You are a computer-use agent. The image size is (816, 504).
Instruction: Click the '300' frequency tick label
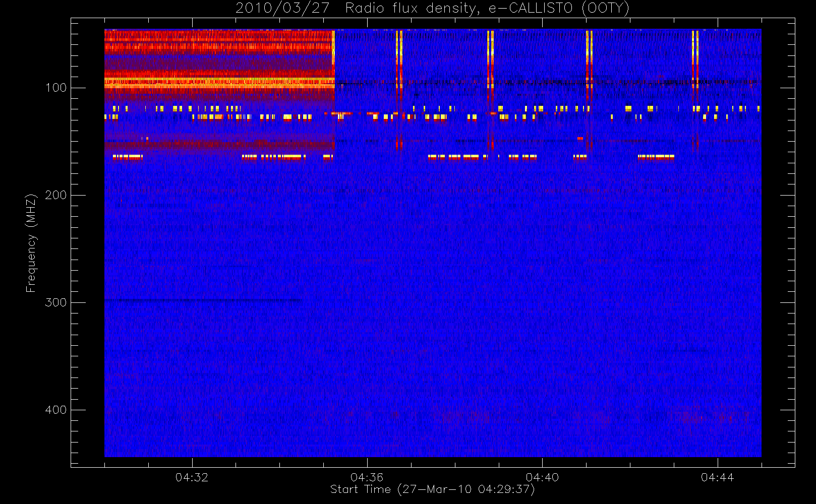(56, 302)
